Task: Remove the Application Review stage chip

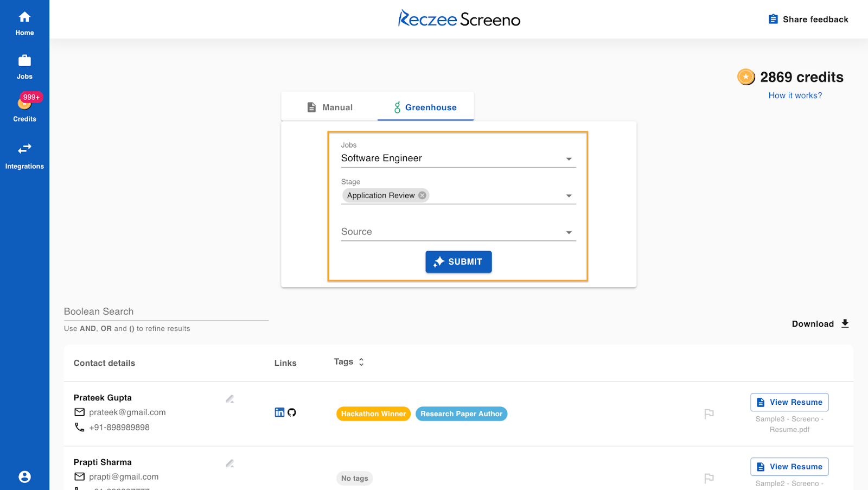Action: [422, 195]
